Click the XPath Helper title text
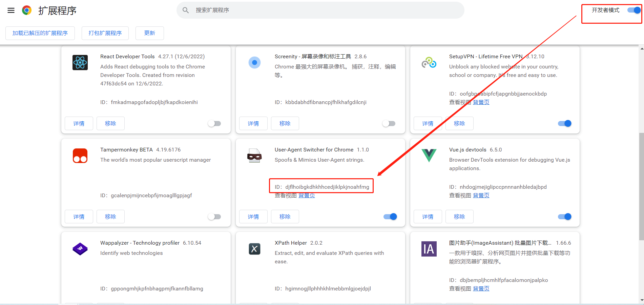This screenshot has width=644, height=305. tap(291, 243)
